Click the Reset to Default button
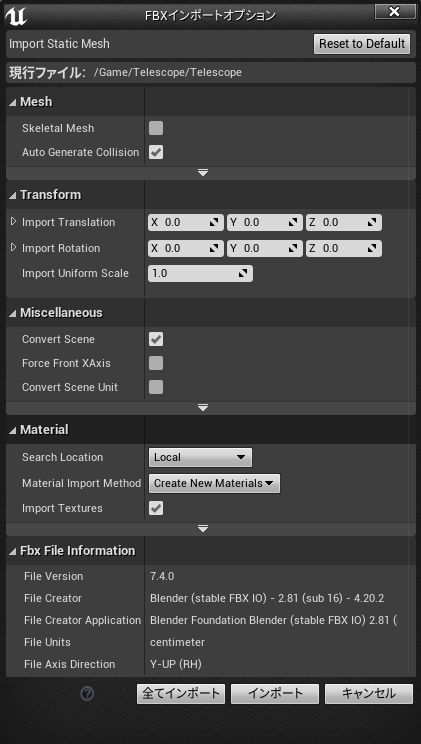Viewport: 421px width, 744px height. click(362, 44)
